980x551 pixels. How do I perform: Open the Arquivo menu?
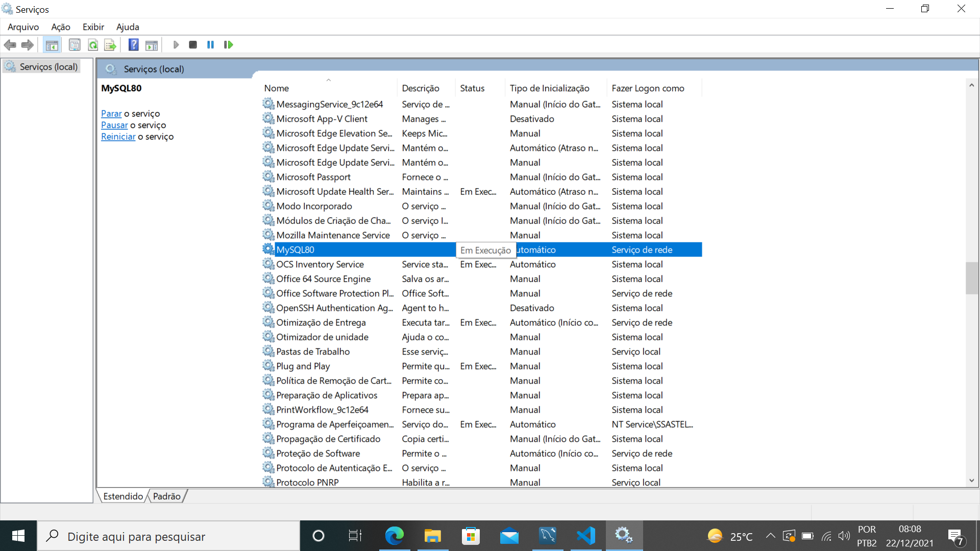click(23, 27)
